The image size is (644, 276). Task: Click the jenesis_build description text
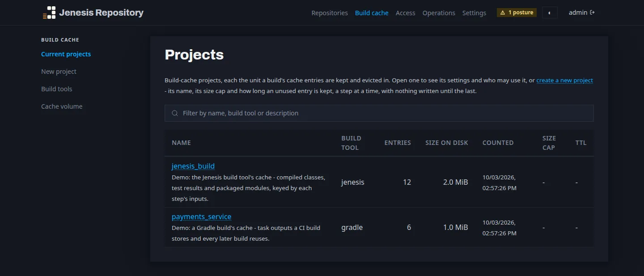[x=248, y=188]
